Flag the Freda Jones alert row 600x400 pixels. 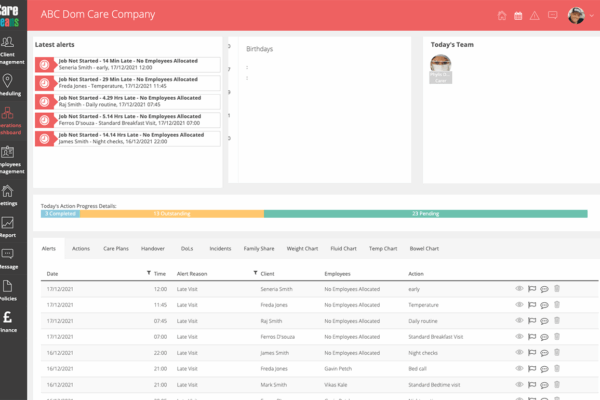coord(531,304)
